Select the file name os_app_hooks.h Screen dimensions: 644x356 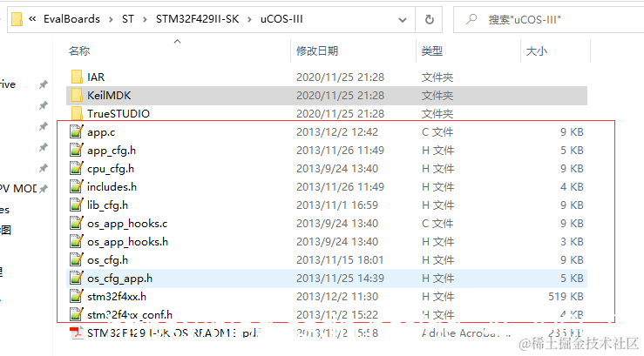pyautogui.click(x=128, y=242)
